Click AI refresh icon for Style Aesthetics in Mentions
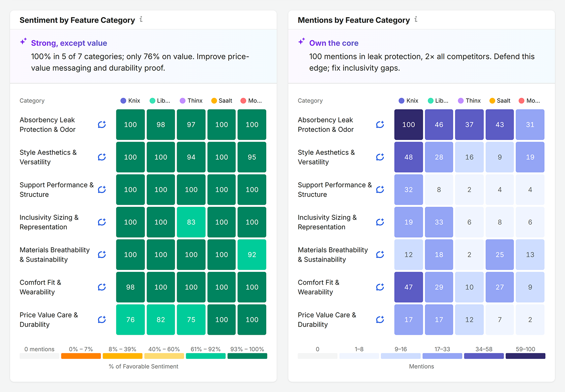This screenshot has height=392, width=565. (380, 157)
